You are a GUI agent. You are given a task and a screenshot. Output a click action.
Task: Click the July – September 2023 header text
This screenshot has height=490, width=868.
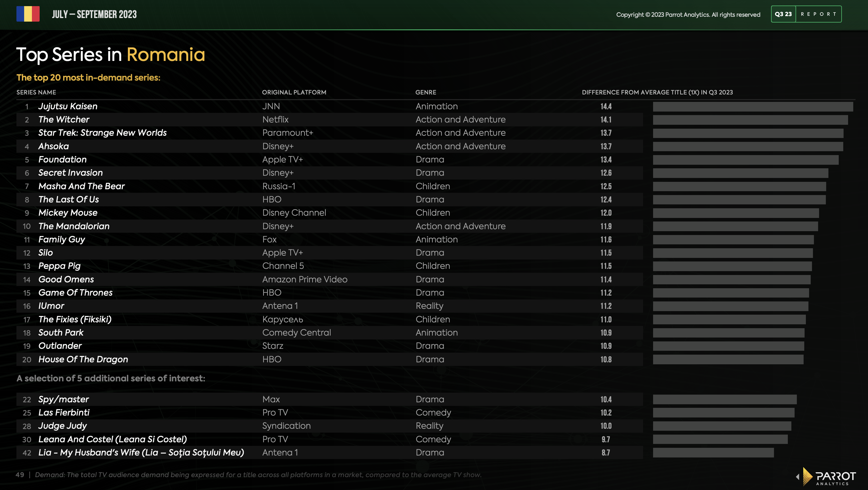94,14
